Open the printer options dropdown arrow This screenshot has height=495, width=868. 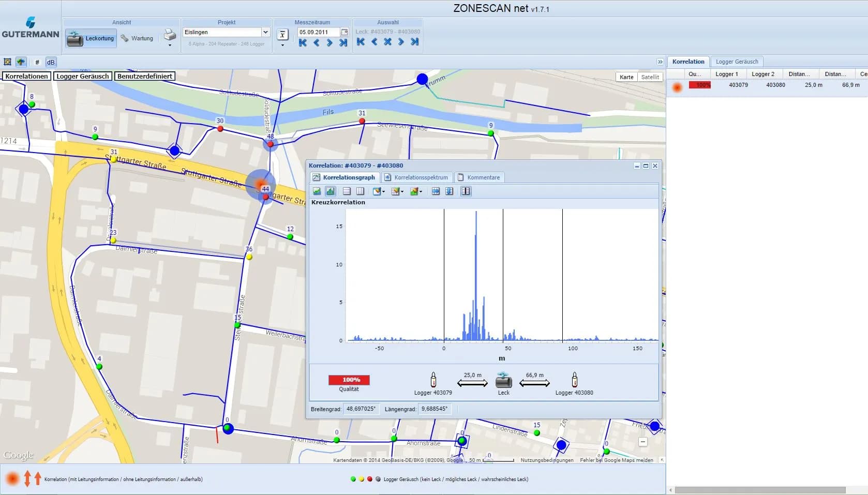(170, 46)
